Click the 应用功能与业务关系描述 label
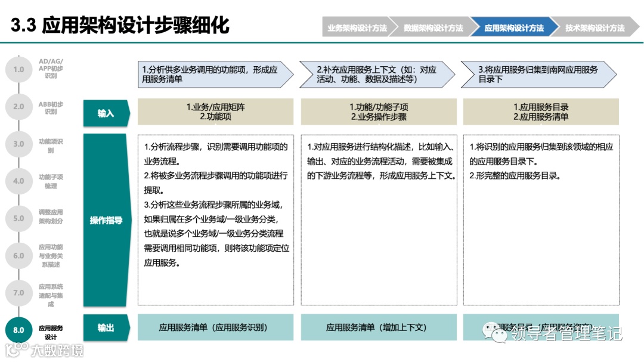 [x=51, y=256]
